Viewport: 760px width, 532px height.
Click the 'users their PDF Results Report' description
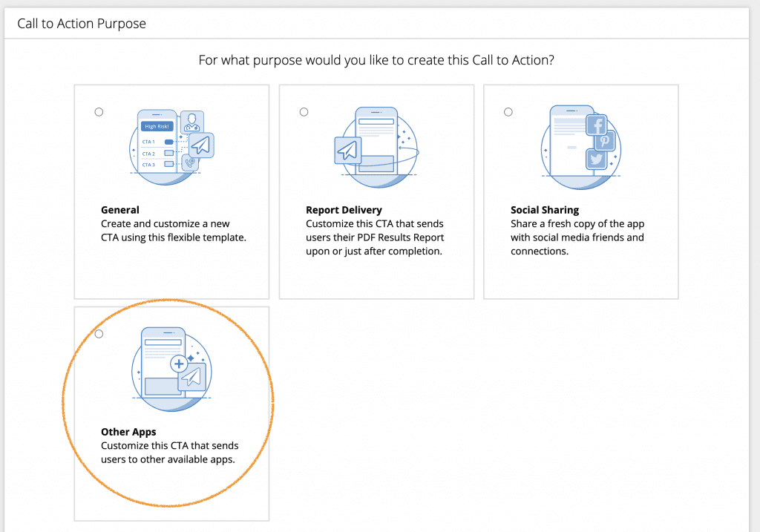375,237
